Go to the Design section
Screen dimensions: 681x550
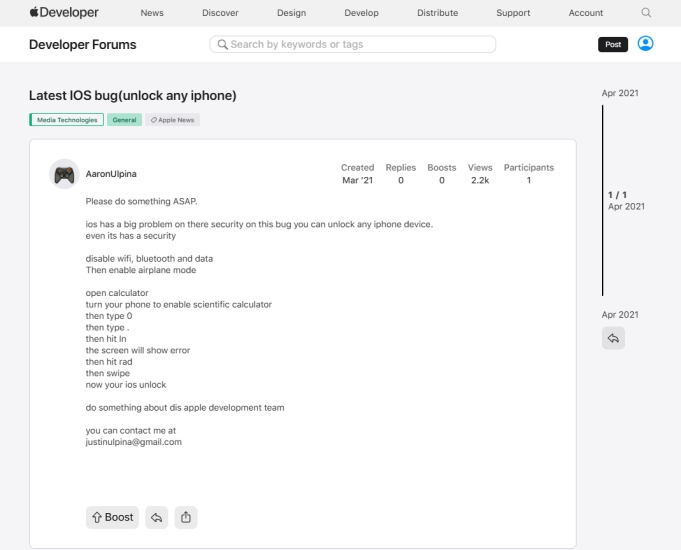pos(291,13)
